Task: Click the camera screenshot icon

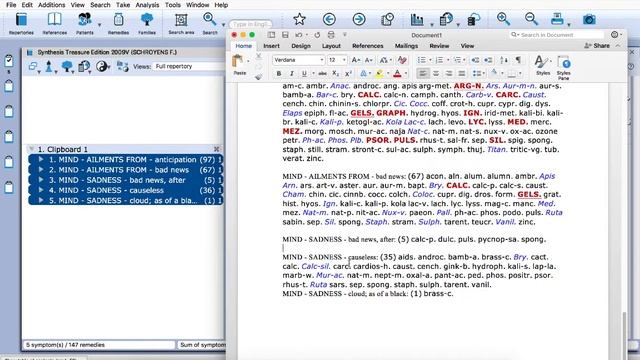Action: [x=589, y=19]
